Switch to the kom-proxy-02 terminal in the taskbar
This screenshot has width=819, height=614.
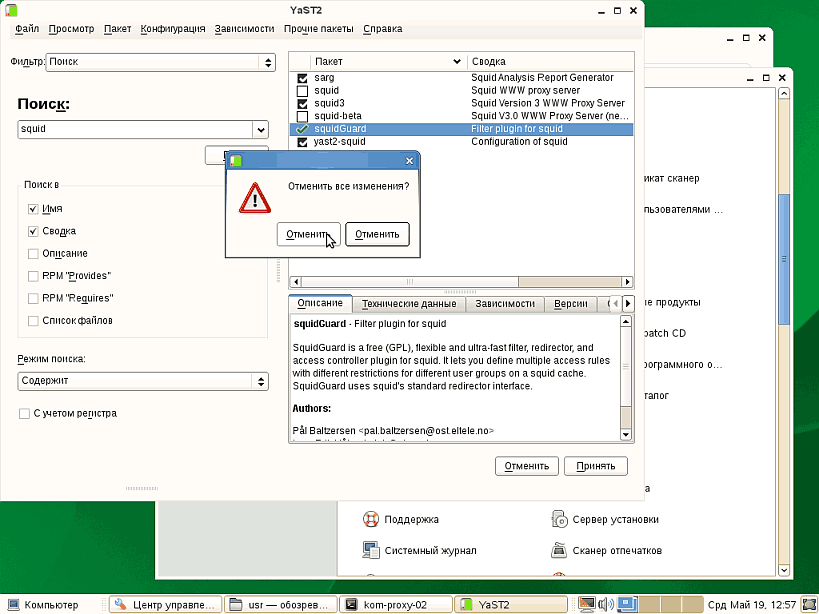coord(395,605)
